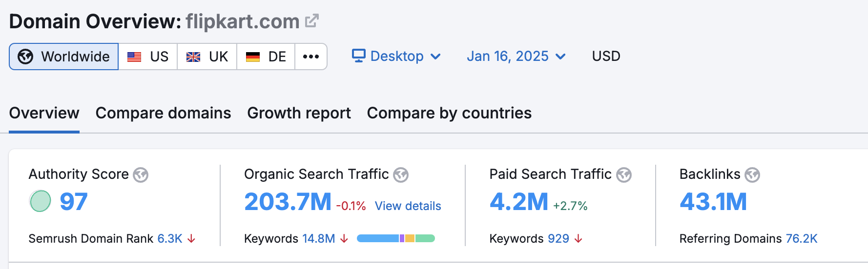The width and height of the screenshot is (868, 269).
Task: Switch database to US
Action: point(148,57)
